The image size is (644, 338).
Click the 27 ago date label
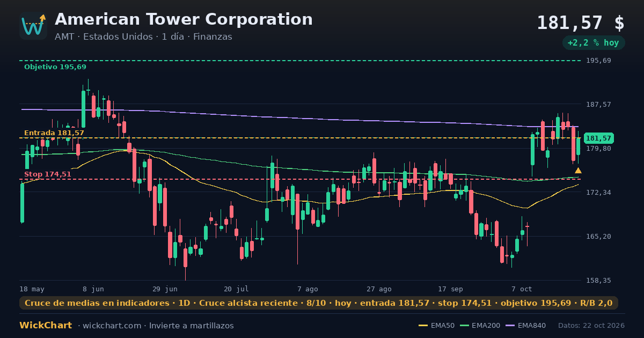379,289
